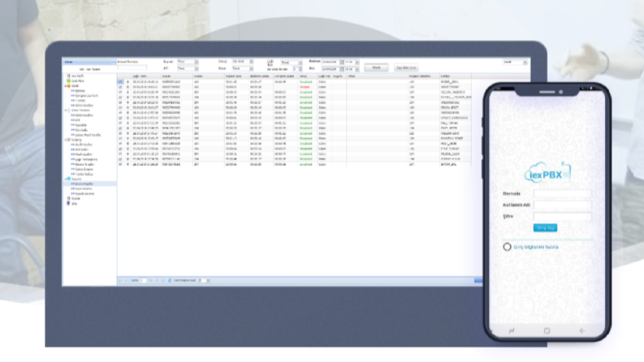Click the green icon in sidebar tree
The width and height of the screenshot is (644, 362).
68,81
